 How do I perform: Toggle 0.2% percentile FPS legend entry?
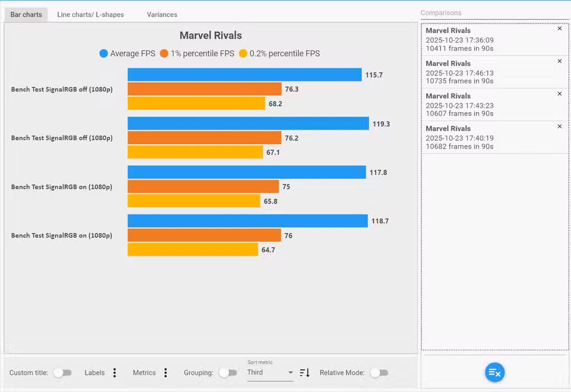pyautogui.click(x=279, y=54)
